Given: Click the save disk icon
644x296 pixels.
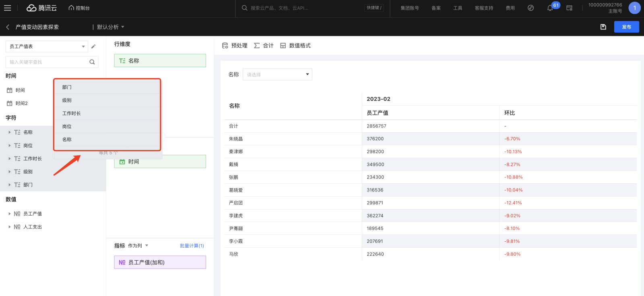Looking at the screenshot, I should point(603,27).
